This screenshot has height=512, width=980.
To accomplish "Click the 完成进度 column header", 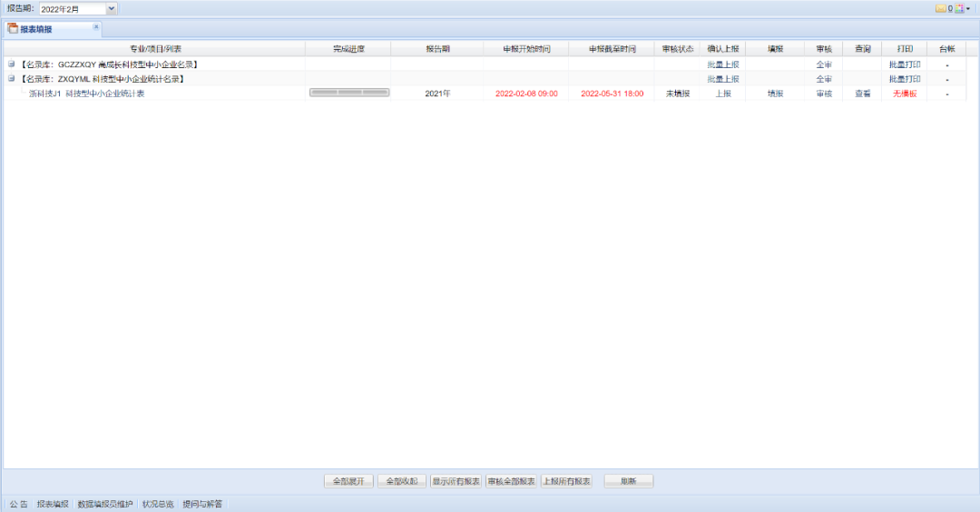I will click(348, 49).
